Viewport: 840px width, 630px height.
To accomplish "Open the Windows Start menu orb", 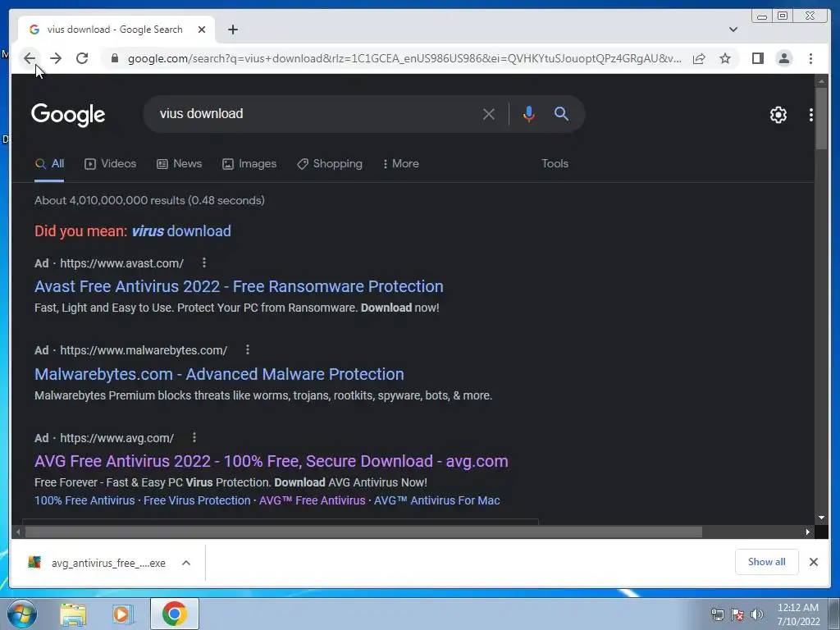I will (21, 614).
